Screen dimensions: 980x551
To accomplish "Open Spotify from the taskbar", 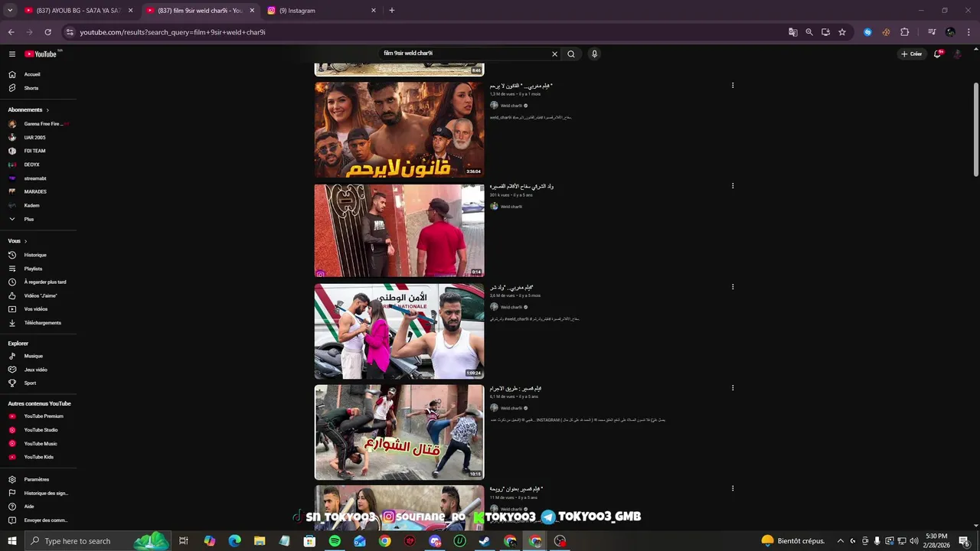I will point(335,541).
